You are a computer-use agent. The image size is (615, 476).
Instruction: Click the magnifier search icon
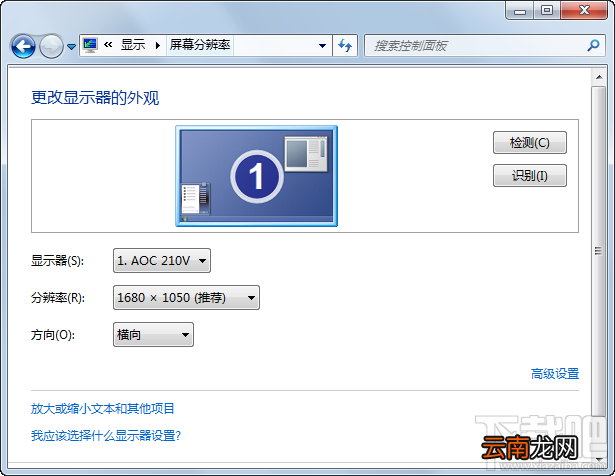593,45
